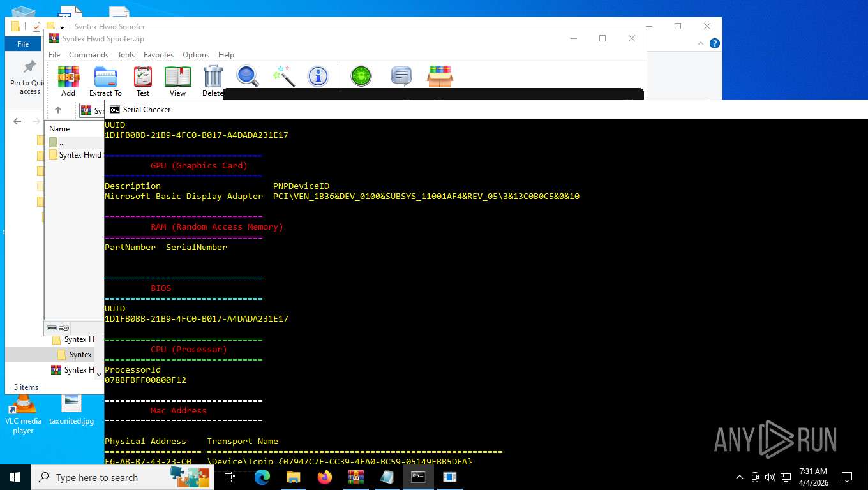Click the Explorer back navigation arrow
The height and width of the screenshot is (490, 868).
(17, 121)
